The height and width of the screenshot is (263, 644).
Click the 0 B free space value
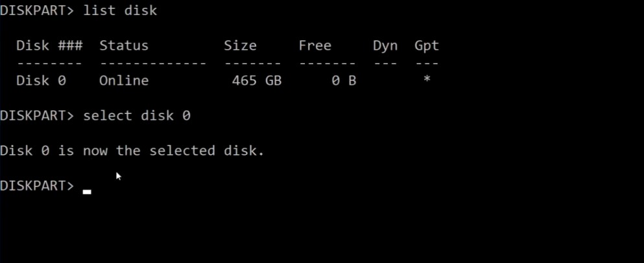tap(344, 80)
